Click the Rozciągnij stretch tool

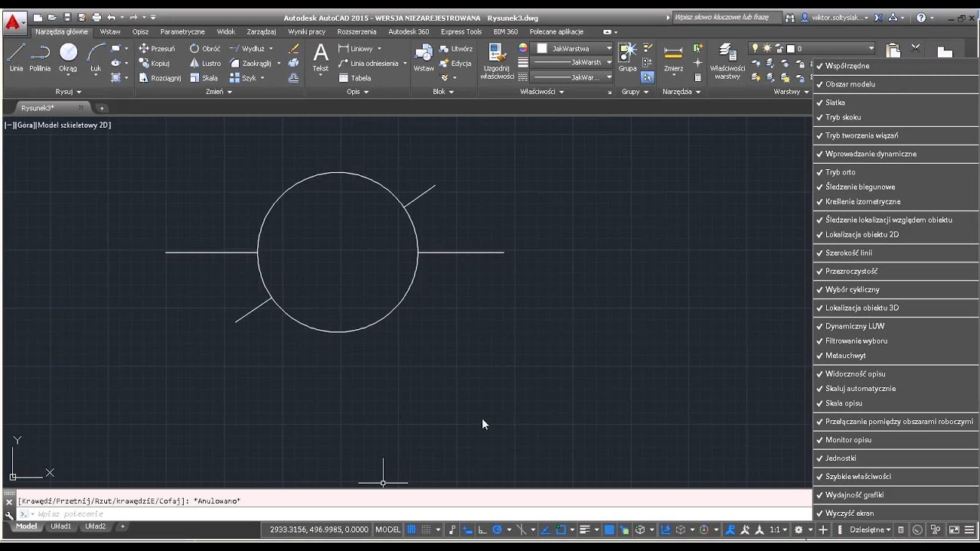tap(160, 77)
